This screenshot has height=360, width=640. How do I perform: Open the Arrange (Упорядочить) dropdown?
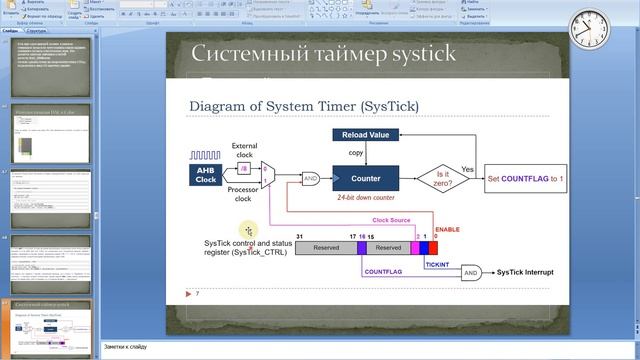click(367, 9)
